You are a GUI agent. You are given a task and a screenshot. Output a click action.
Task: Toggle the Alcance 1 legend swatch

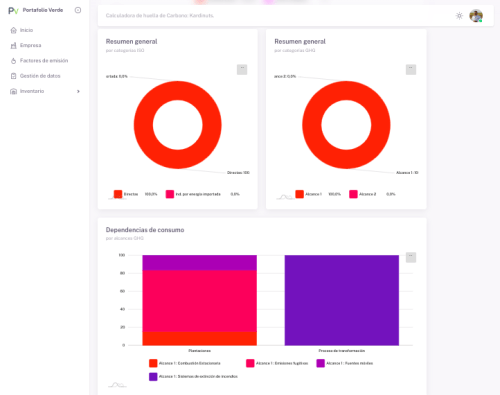299,194
